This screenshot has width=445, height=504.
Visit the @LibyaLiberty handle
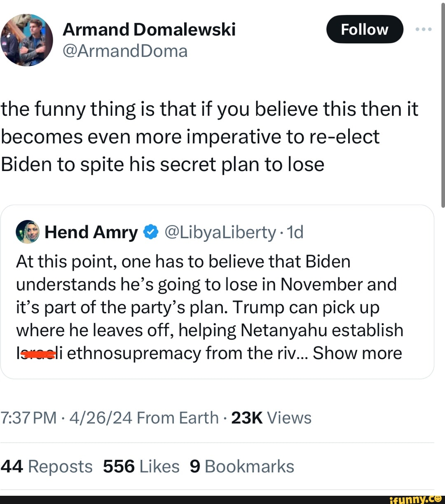coord(220,232)
